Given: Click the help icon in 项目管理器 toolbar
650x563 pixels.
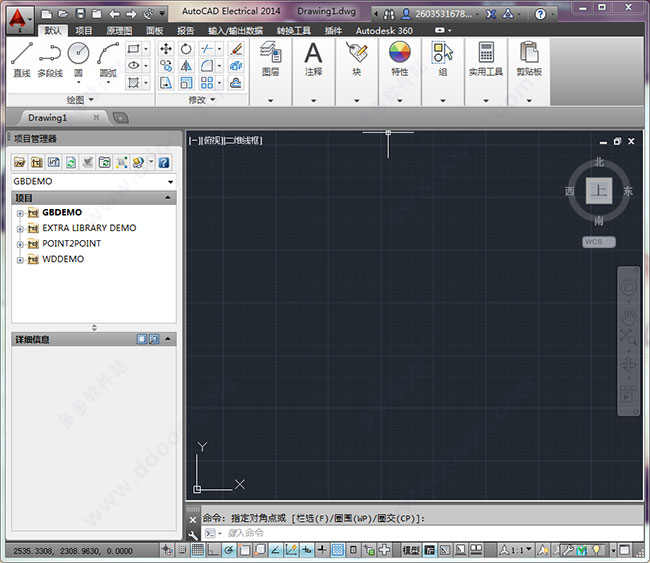Looking at the screenshot, I should pyautogui.click(x=164, y=162).
